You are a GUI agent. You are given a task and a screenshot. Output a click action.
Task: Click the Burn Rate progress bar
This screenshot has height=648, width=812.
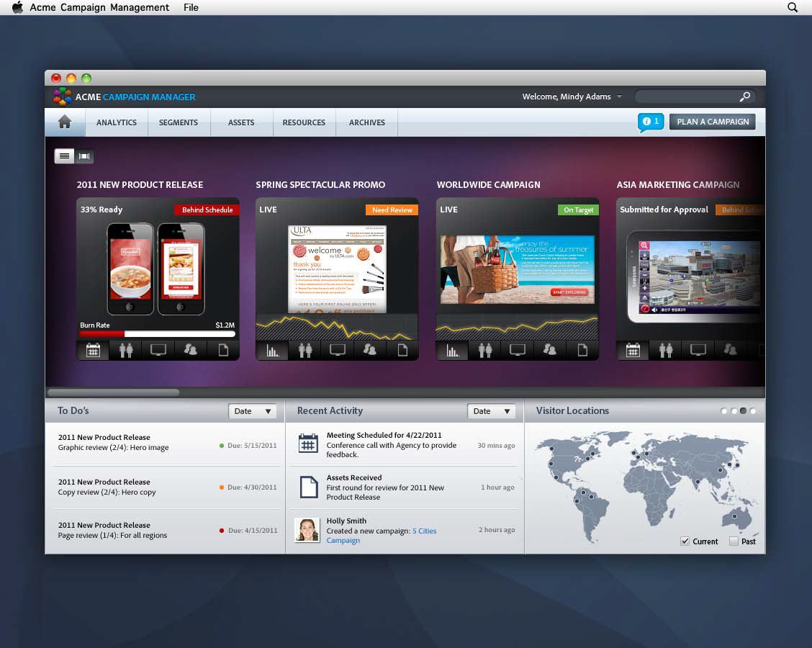pos(158,334)
